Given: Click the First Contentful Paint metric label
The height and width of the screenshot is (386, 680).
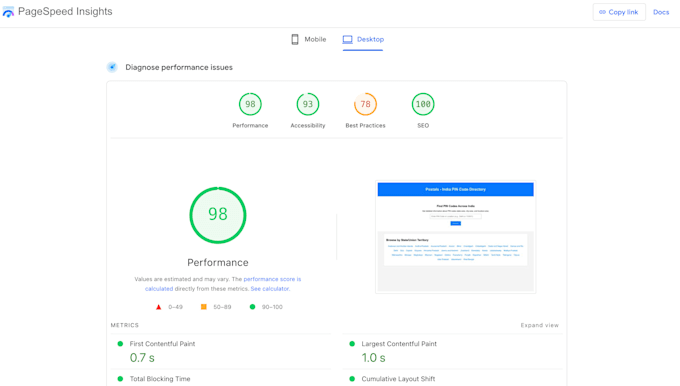Looking at the screenshot, I should click(x=162, y=343).
